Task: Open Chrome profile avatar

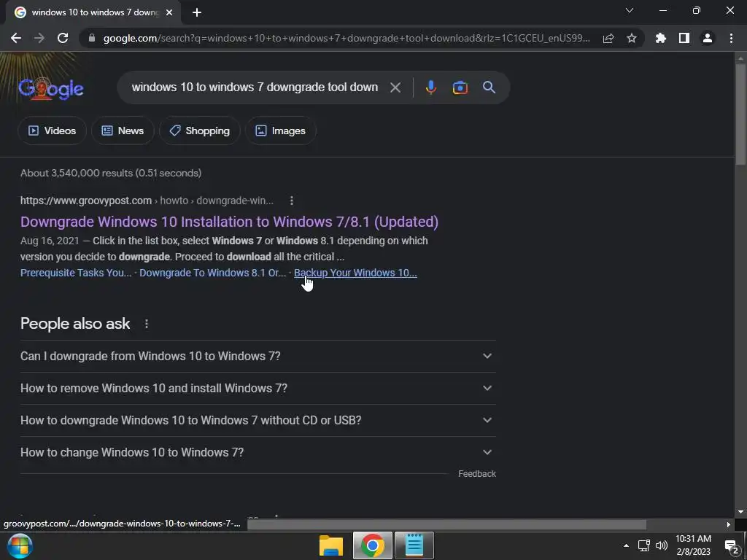Action: point(708,38)
